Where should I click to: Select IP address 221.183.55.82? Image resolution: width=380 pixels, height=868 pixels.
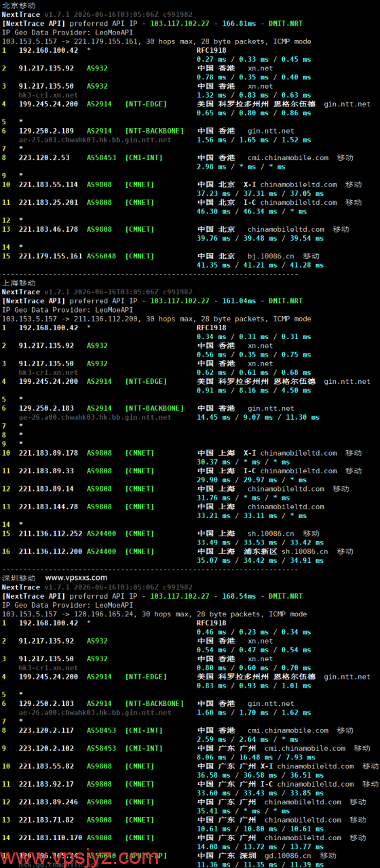[46, 766]
